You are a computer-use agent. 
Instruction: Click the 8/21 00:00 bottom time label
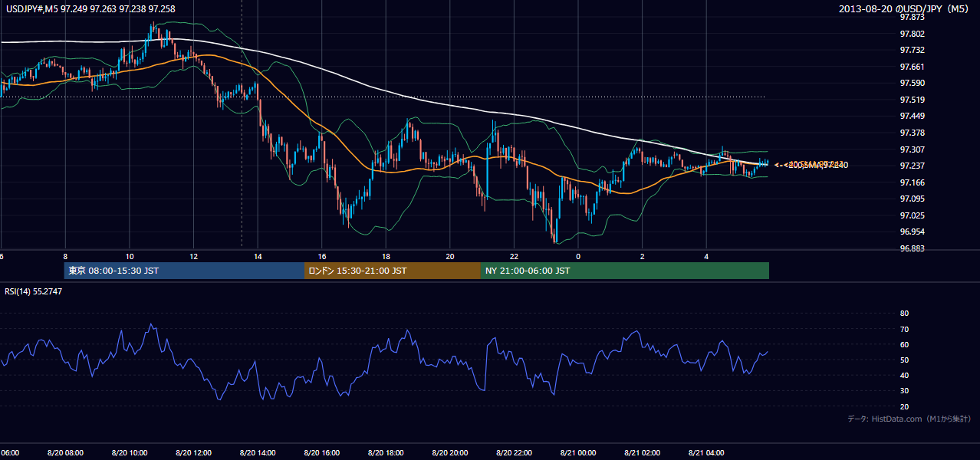click(578, 452)
